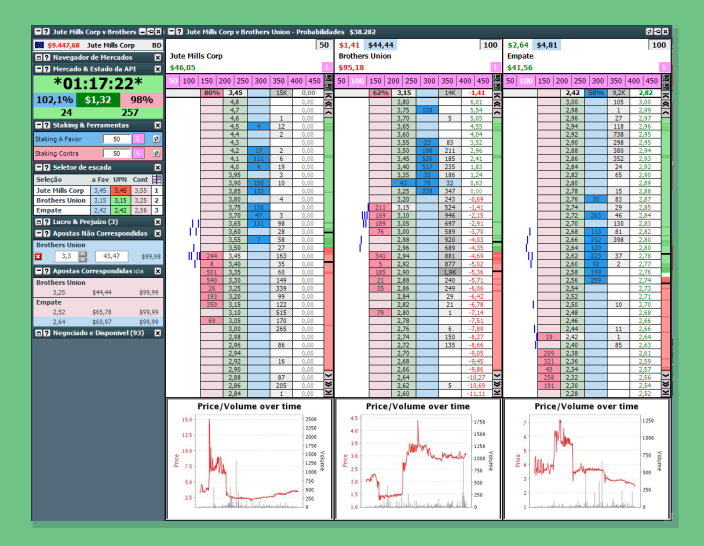Toggle the L button under Empate ladder header

664,67
